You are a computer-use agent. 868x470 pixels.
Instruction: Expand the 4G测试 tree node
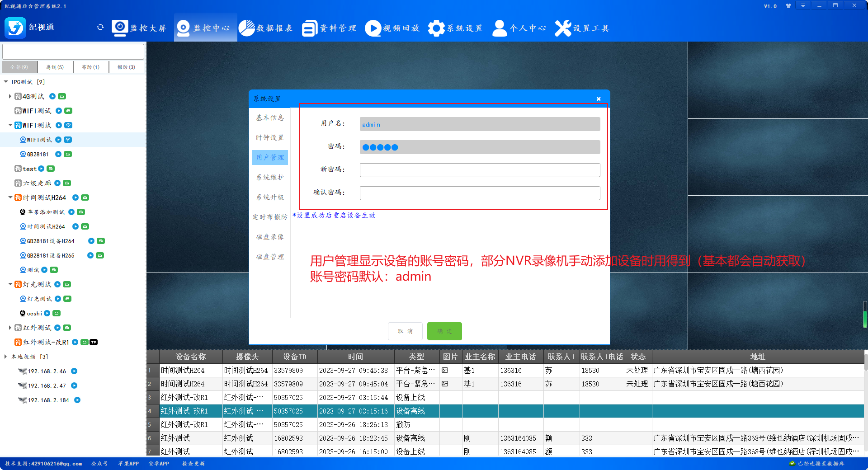point(10,96)
